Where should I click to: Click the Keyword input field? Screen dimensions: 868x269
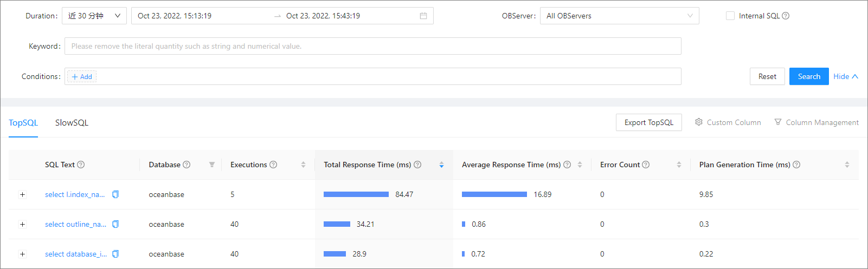point(372,47)
